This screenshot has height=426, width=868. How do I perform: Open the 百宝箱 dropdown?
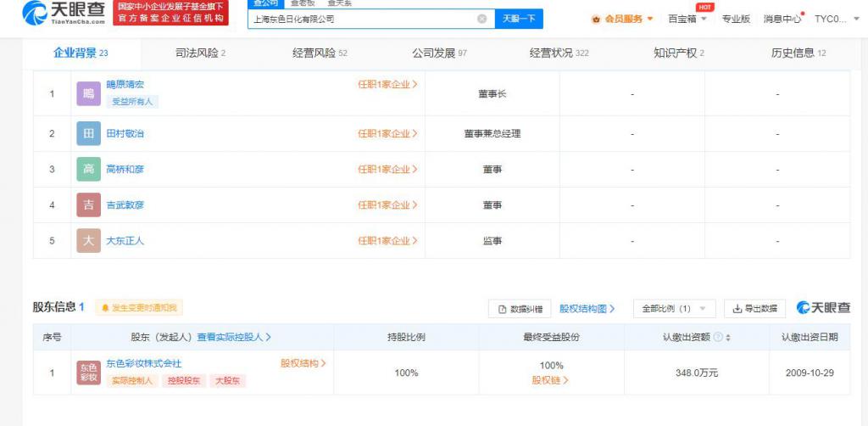(x=687, y=19)
